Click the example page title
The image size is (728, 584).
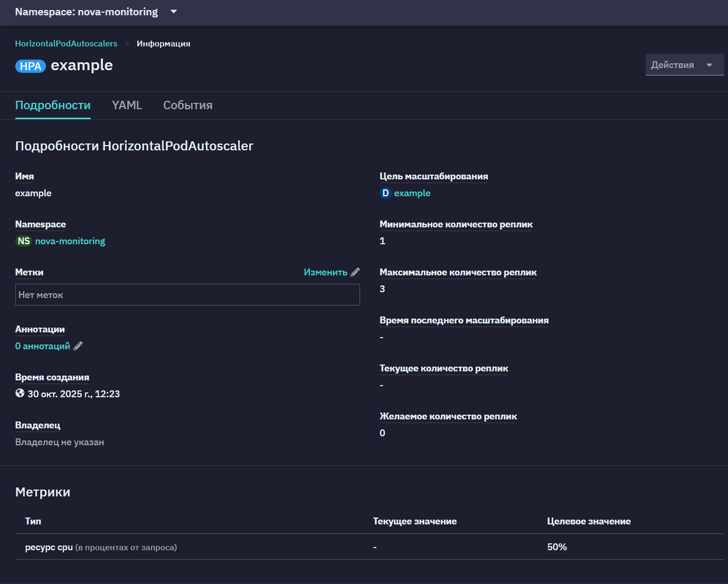click(82, 65)
